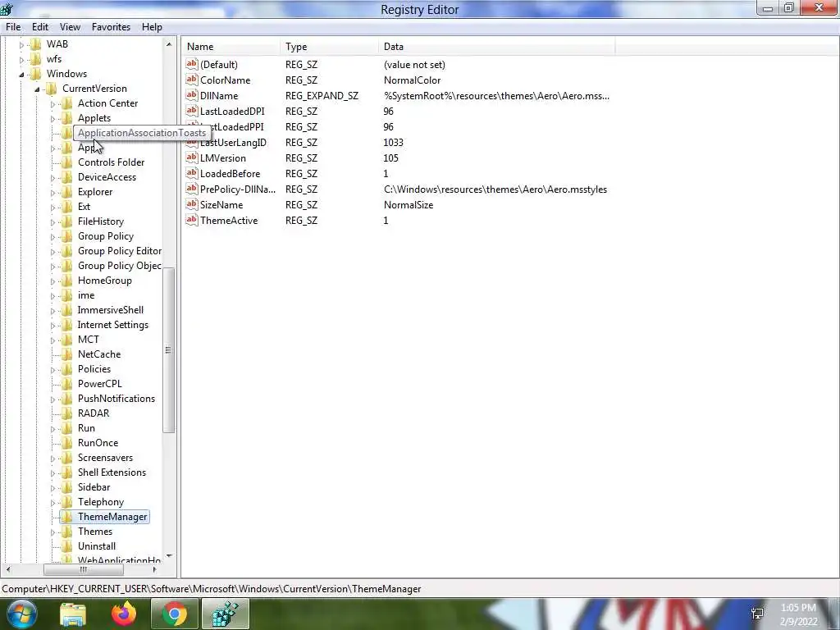The image size is (840, 630).
Task: Expand the Group Policy key
Action: click(x=52, y=237)
